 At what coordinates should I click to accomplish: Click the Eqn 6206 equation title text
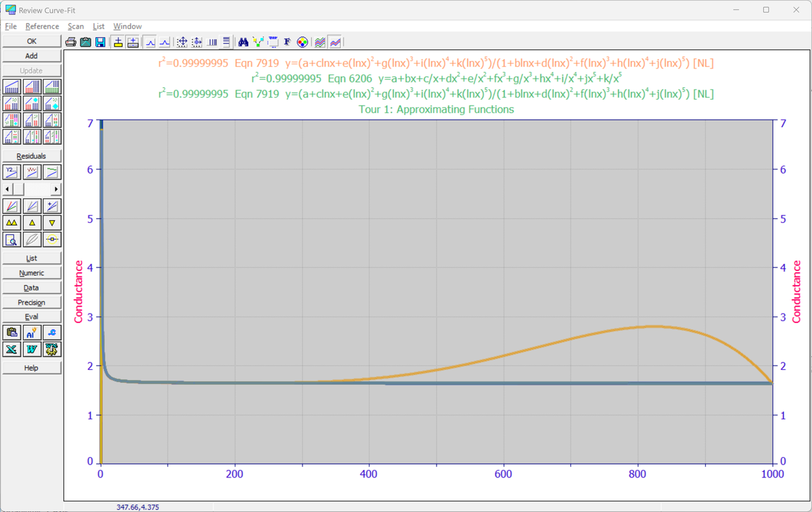tap(436, 78)
